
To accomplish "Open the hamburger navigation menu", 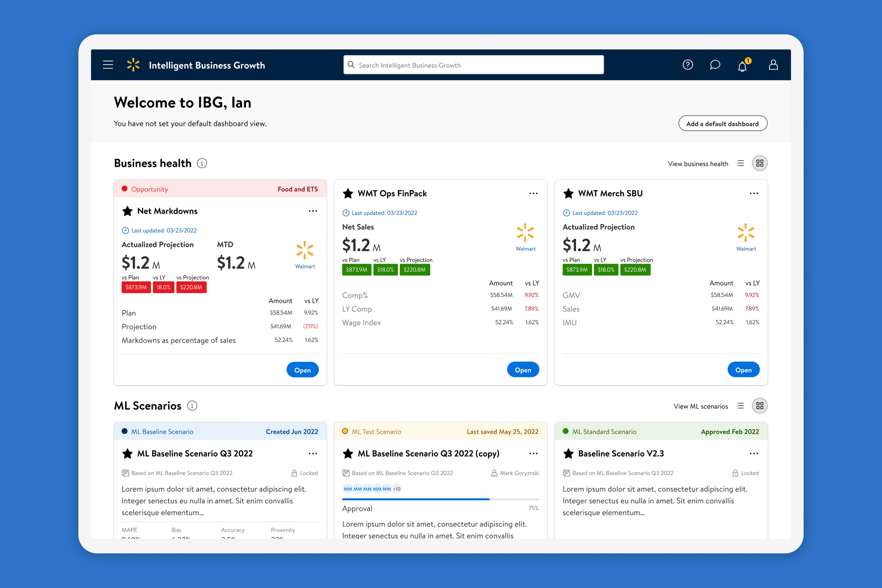I will [108, 65].
